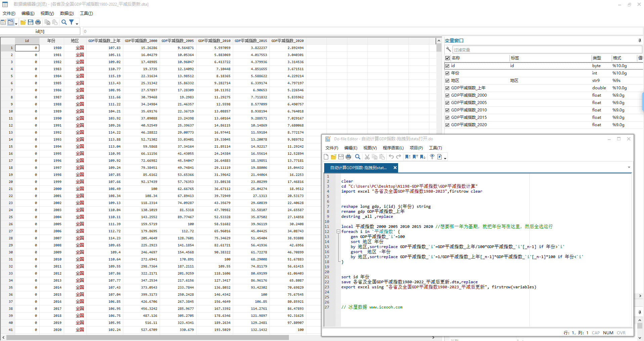This screenshot has width=644, height=341.
Task: Toggle bookmark in Do-file Editor toolbar
Action: click(x=408, y=157)
